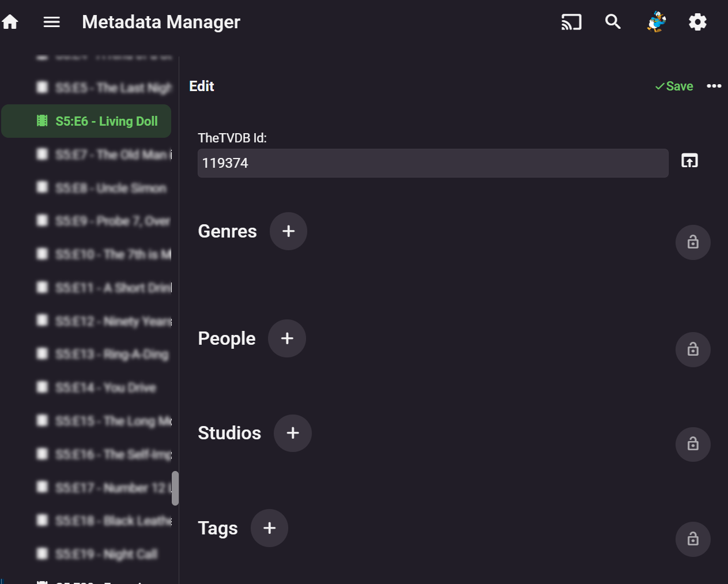Open TheTVDB Id in external page
The width and height of the screenshot is (728, 584).
coord(689,161)
